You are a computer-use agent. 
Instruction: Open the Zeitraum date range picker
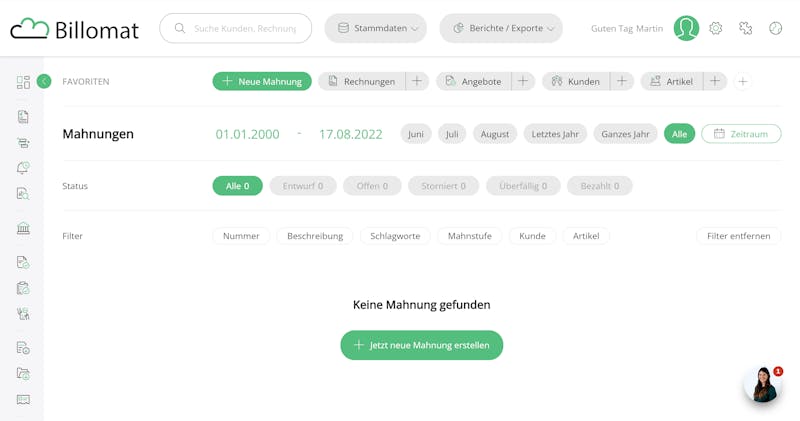[741, 134]
